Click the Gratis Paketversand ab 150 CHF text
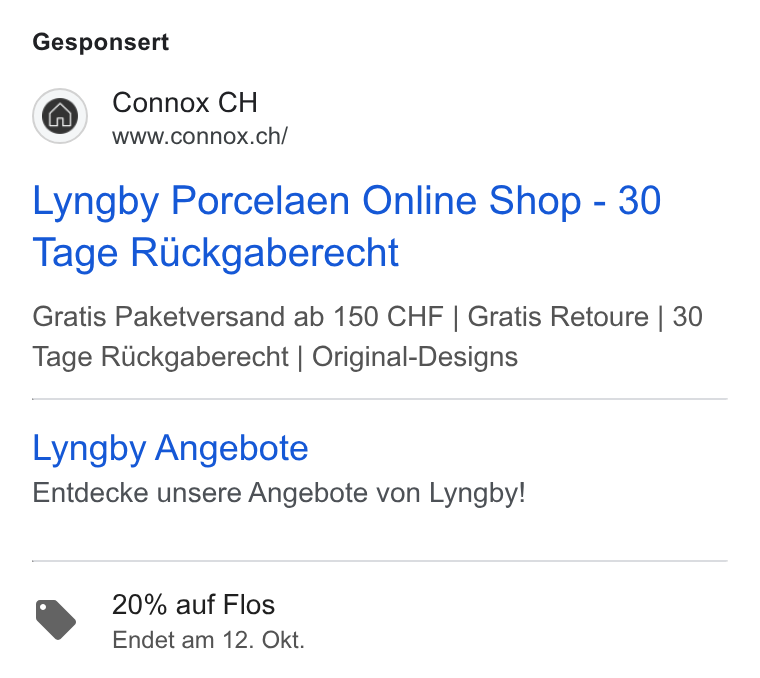The image size is (760, 678). [238, 317]
